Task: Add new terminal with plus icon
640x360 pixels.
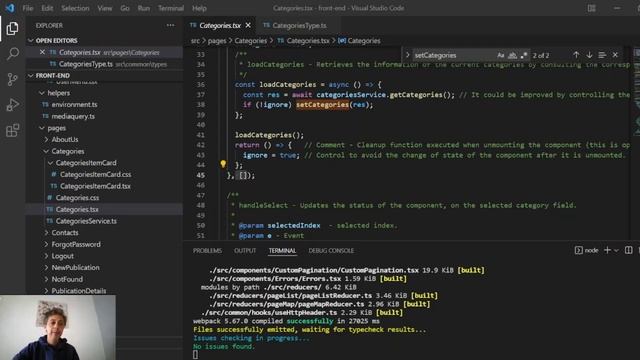Action: click(x=607, y=250)
